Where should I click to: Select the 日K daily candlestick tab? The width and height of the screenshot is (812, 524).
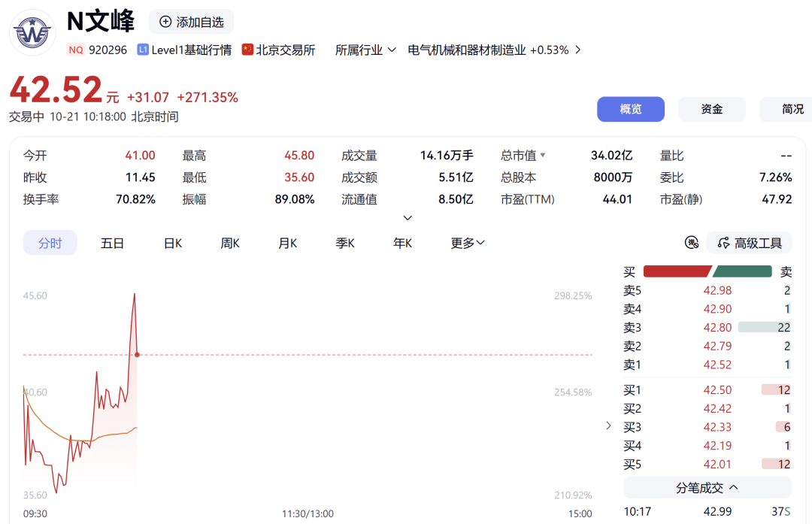173,243
